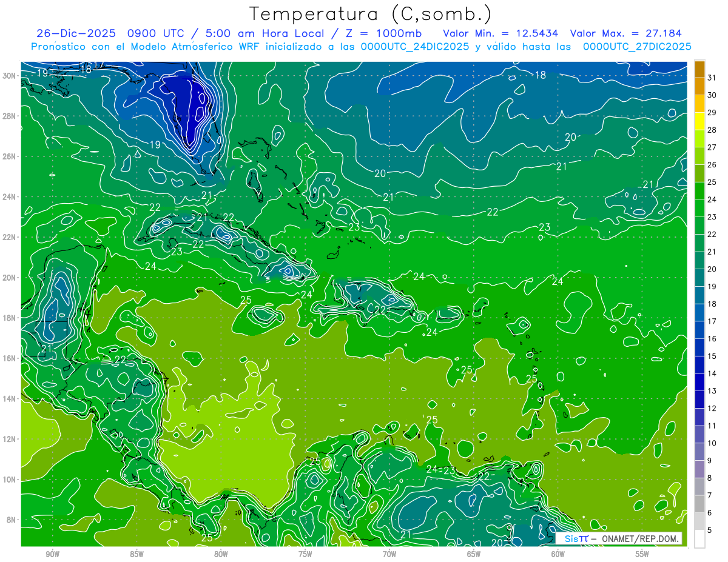Click the '60W' longitude axis label

coord(558,554)
